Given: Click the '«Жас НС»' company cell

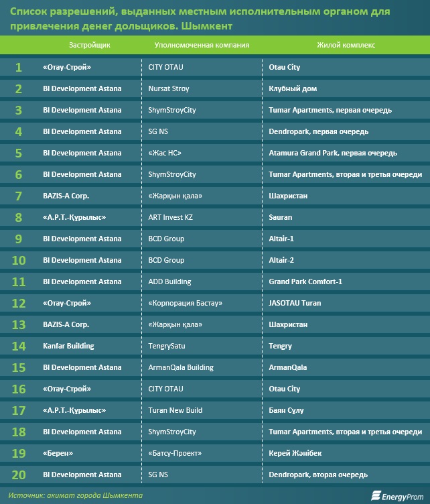Looking at the screenshot, I should coord(165,153).
